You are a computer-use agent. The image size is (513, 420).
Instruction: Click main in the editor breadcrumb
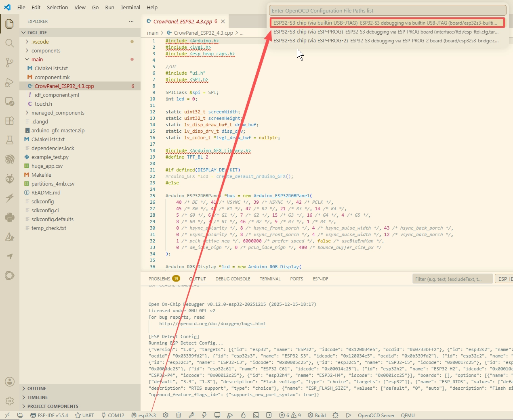(153, 33)
